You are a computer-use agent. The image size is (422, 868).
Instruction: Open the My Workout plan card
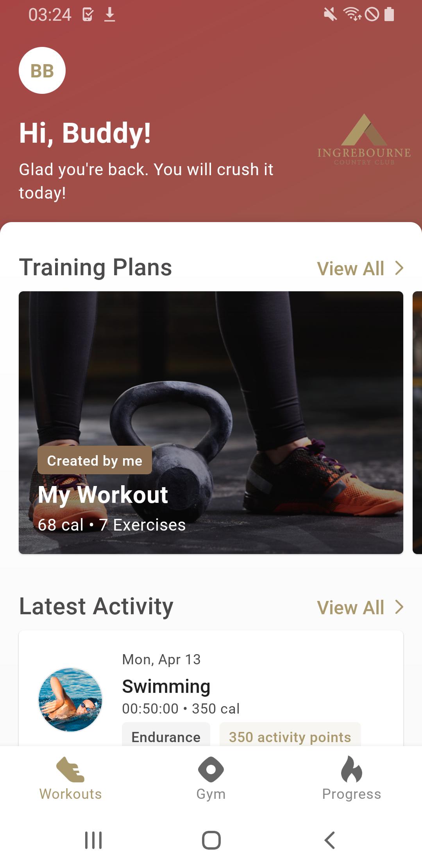click(211, 422)
